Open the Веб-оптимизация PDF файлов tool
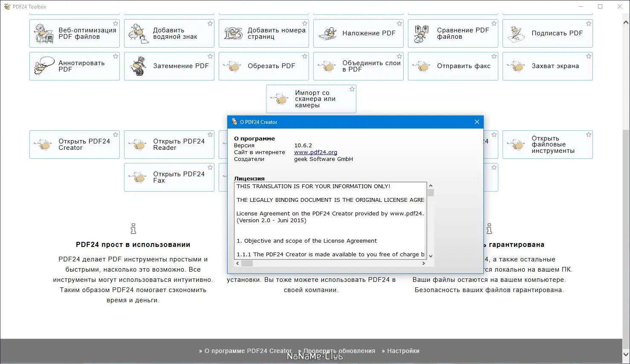The width and height of the screenshot is (630, 364). click(x=75, y=33)
